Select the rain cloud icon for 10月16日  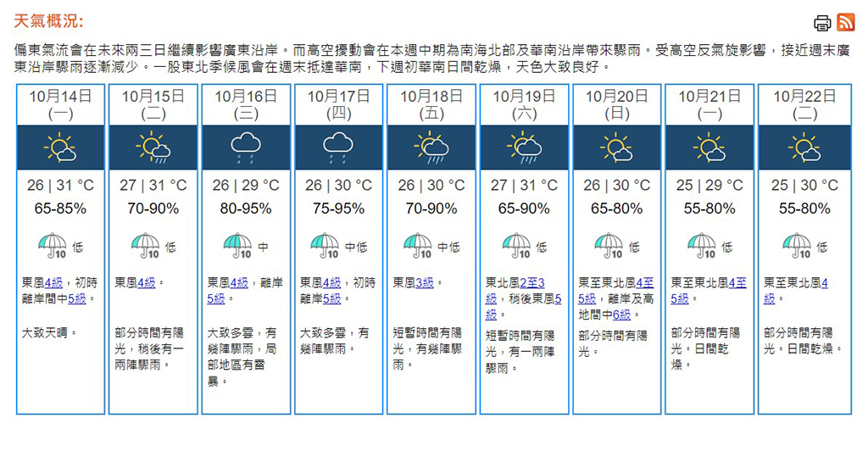(x=246, y=148)
